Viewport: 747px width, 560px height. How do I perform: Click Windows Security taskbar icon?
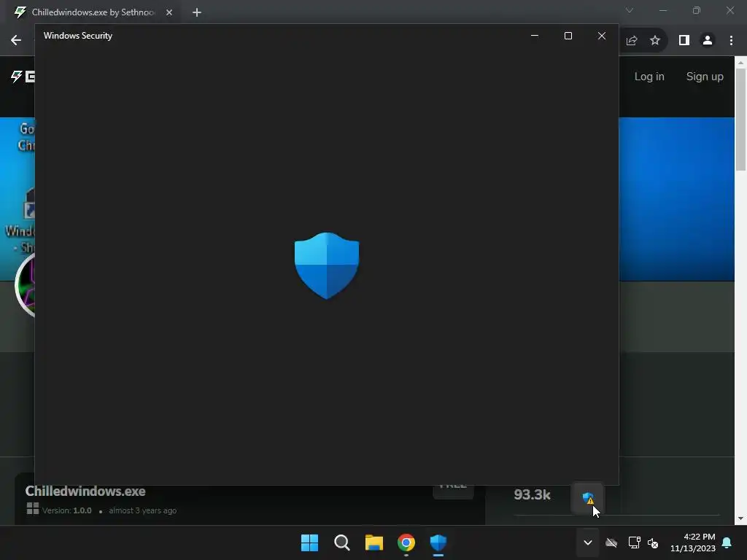[438, 542]
